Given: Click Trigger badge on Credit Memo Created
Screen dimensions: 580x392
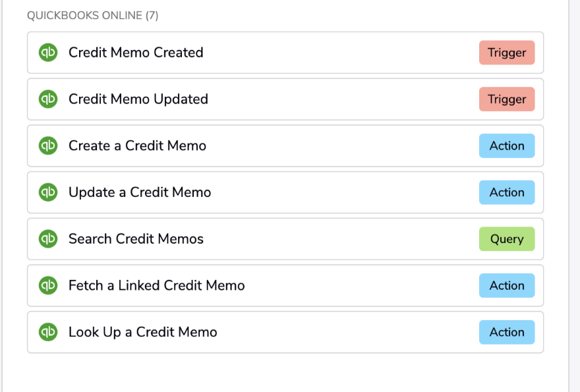Looking at the screenshot, I should pos(507,53).
